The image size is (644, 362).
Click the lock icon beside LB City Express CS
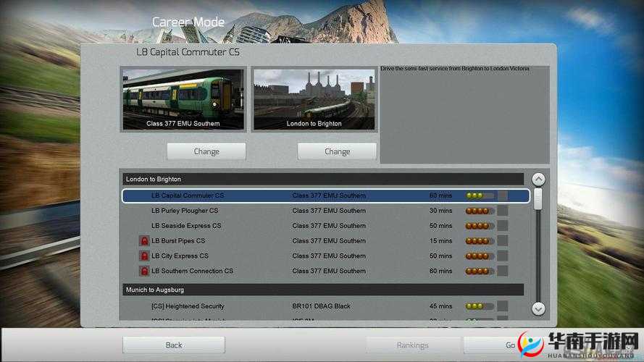point(143,256)
